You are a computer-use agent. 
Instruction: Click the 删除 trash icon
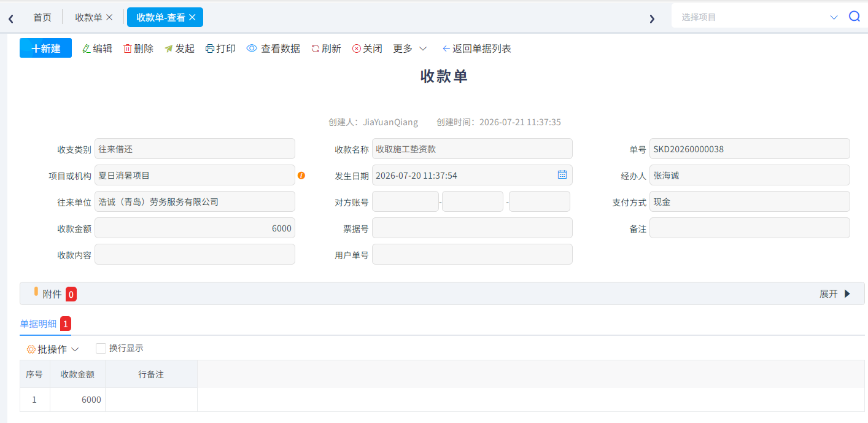click(x=128, y=49)
